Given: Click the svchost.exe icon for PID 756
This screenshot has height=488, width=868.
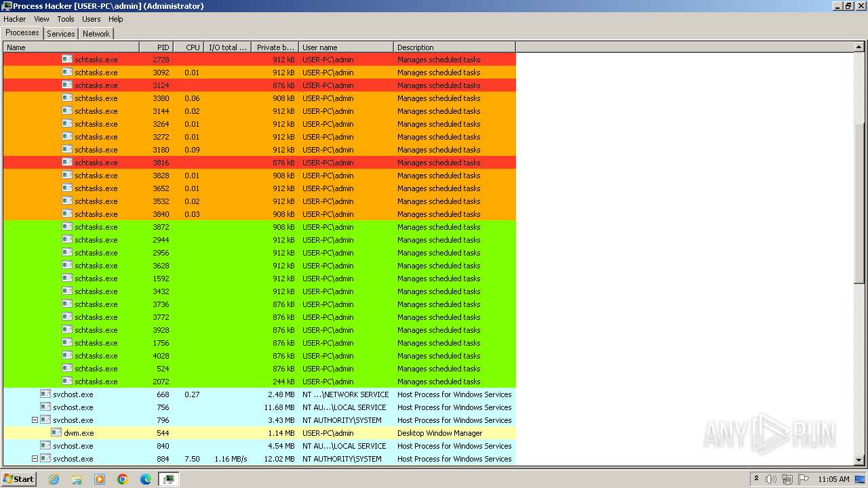Looking at the screenshot, I should [x=45, y=407].
